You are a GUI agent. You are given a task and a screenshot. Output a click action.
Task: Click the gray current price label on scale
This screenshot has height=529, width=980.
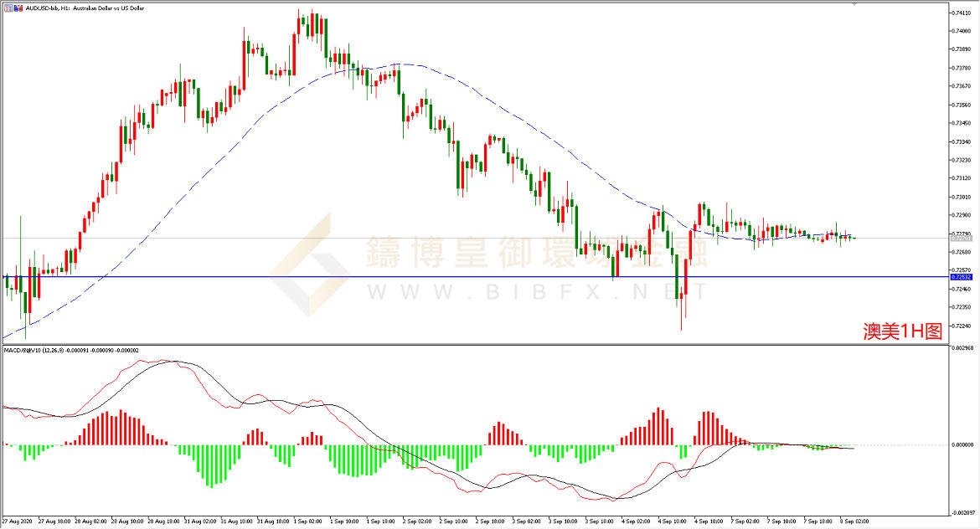[x=960, y=239]
